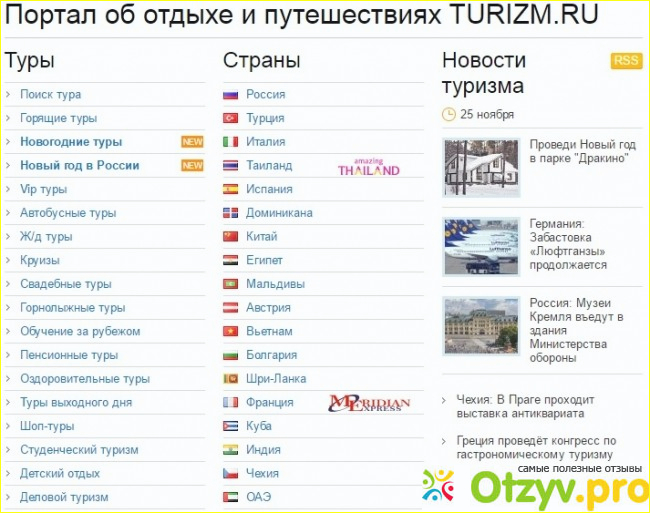The height and width of the screenshot is (513, 650).
Task: Read news Проведи Новый год в парке Дракино
Action: coord(582,151)
